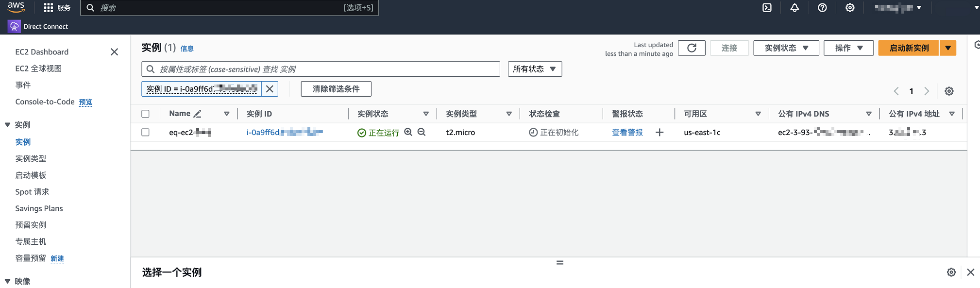This screenshot has width=980, height=288.
Task: Click the view alarms link
Action: (x=627, y=132)
